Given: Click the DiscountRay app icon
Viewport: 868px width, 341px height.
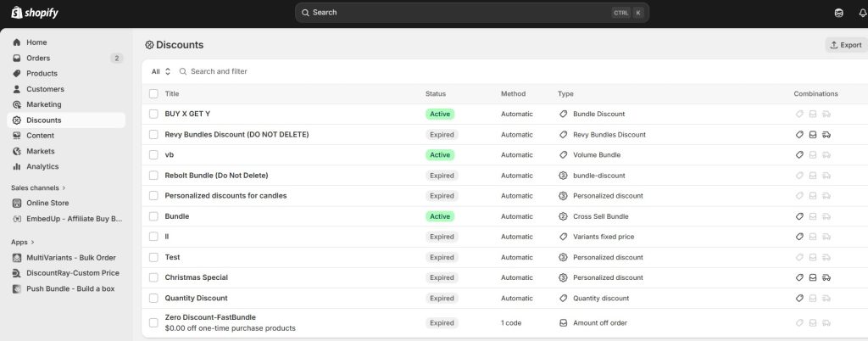Looking at the screenshot, I should point(17,273).
